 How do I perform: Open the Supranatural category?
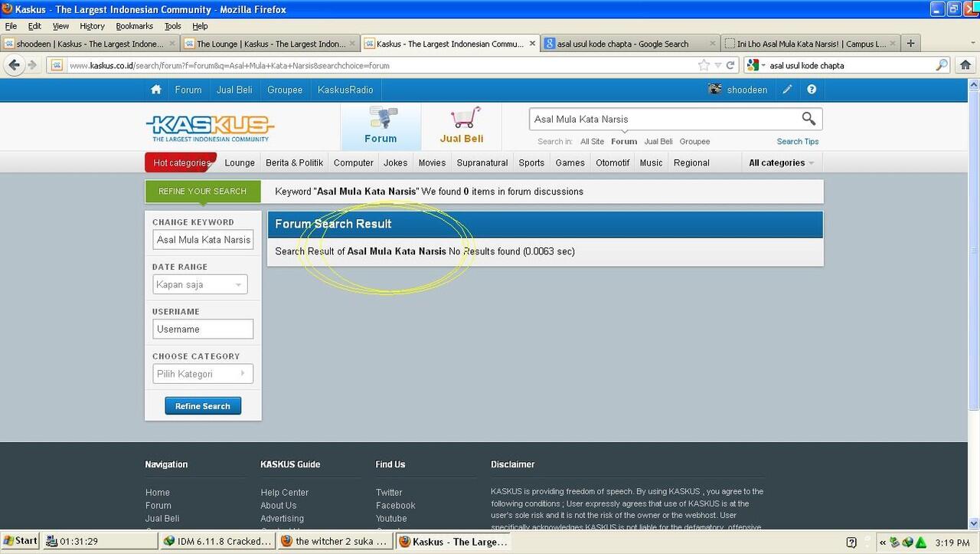(482, 162)
